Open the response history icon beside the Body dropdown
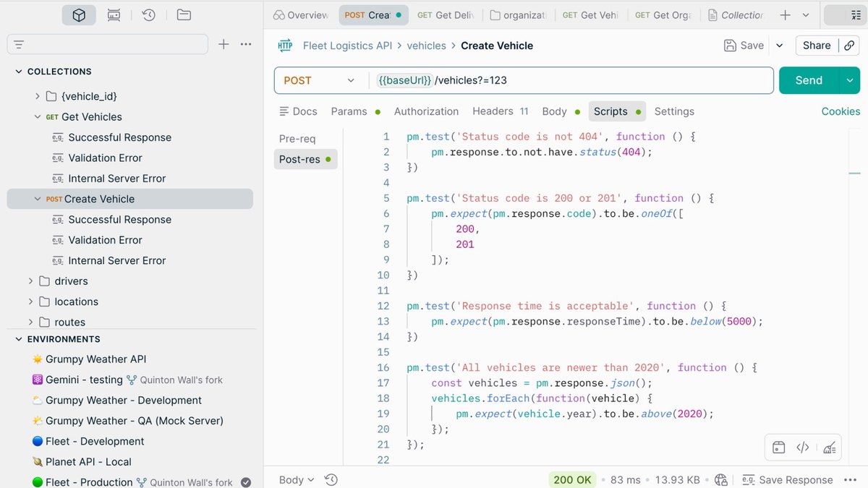 click(x=331, y=479)
